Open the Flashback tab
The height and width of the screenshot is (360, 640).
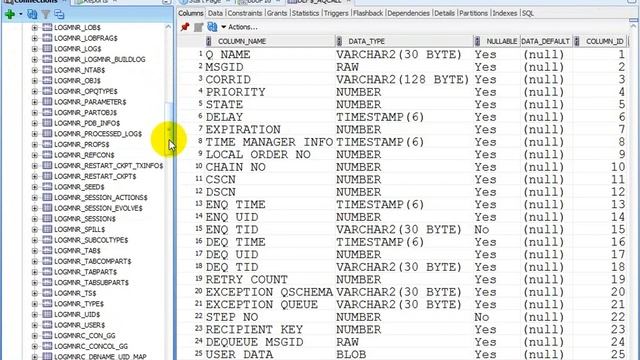[368, 13]
